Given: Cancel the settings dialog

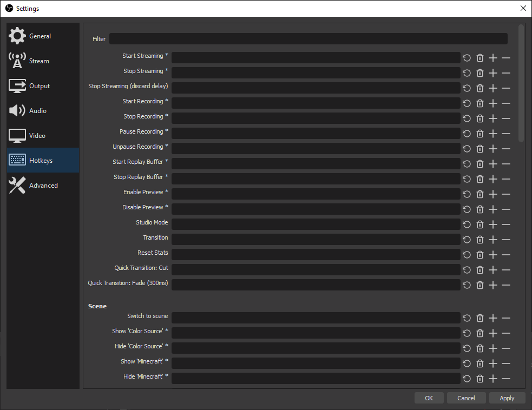Looking at the screenshot, I should pos(466,398).
